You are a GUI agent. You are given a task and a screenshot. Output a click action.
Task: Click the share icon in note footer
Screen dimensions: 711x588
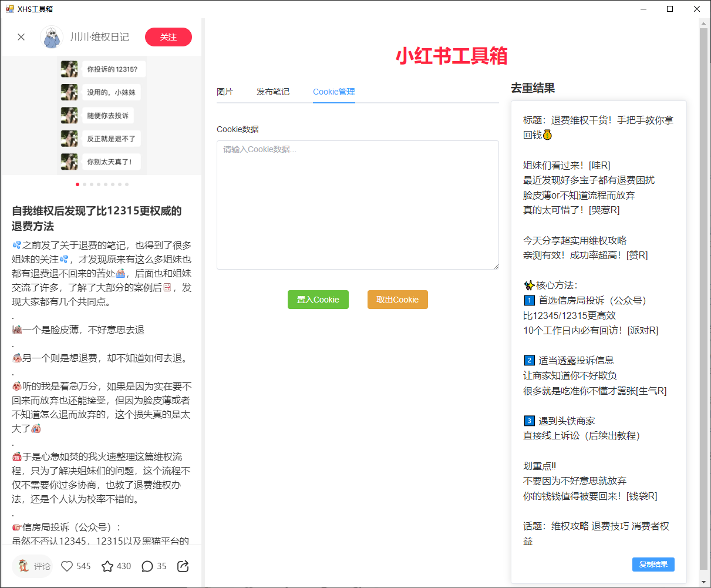183,566
